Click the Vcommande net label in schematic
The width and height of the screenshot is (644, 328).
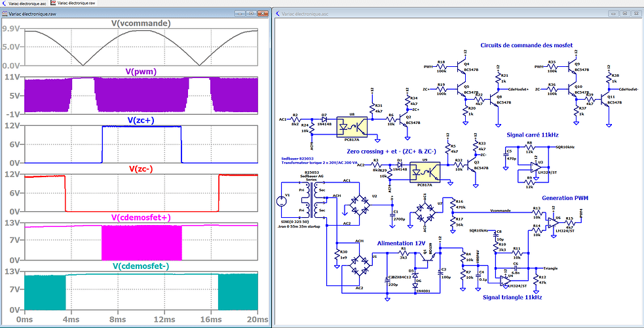(x=501, y=211)
